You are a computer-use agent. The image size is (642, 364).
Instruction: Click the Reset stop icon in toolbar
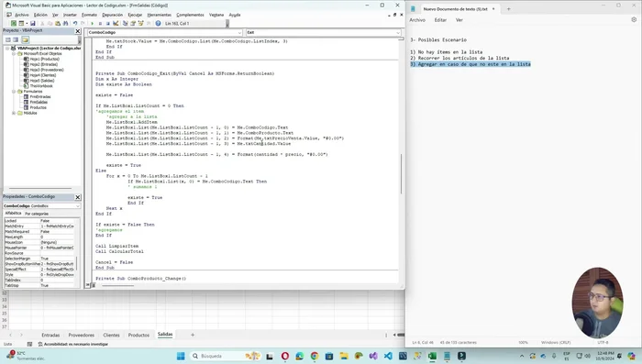pyautogui.click(x=107, y=23)
